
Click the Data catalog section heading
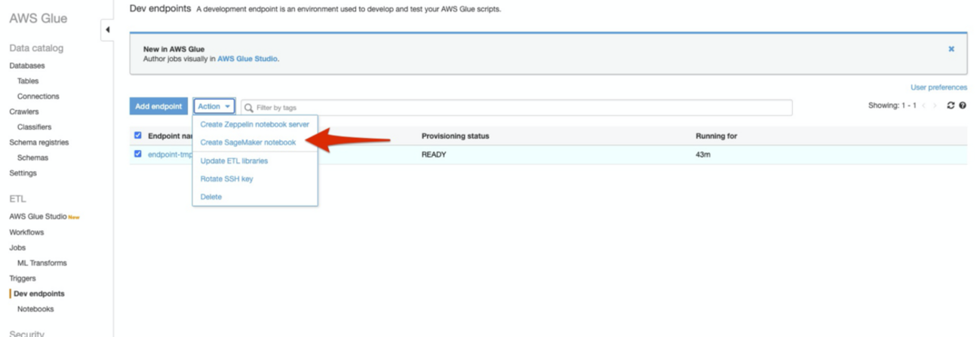(36, 48)
